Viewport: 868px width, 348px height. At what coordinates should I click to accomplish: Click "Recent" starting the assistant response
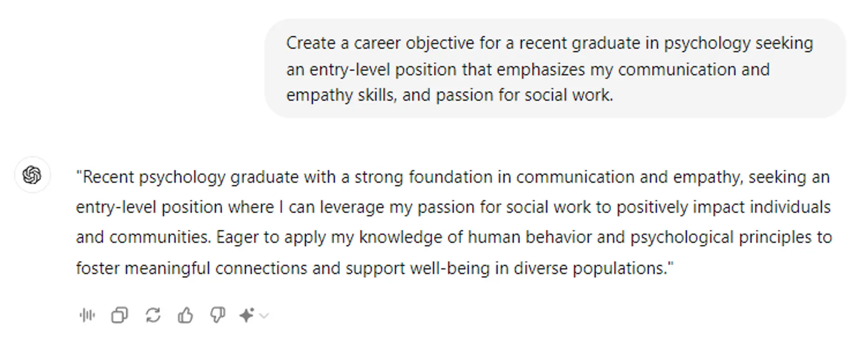coord(108,177)
